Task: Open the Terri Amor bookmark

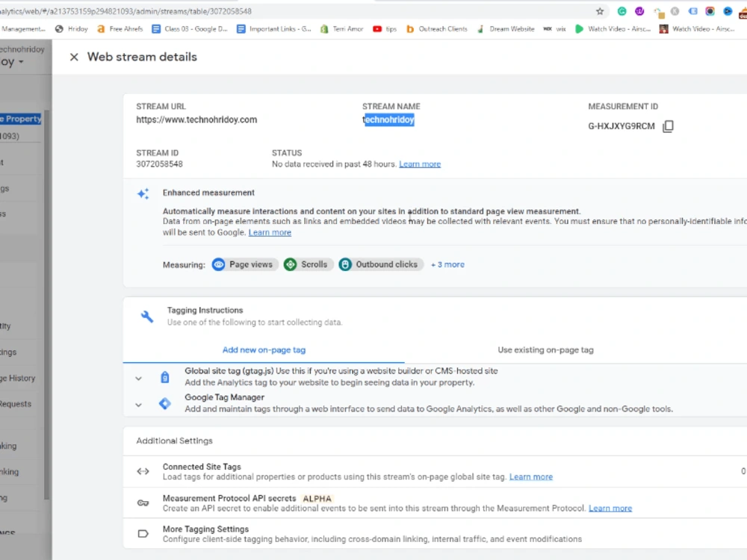Action: [341, 29]
